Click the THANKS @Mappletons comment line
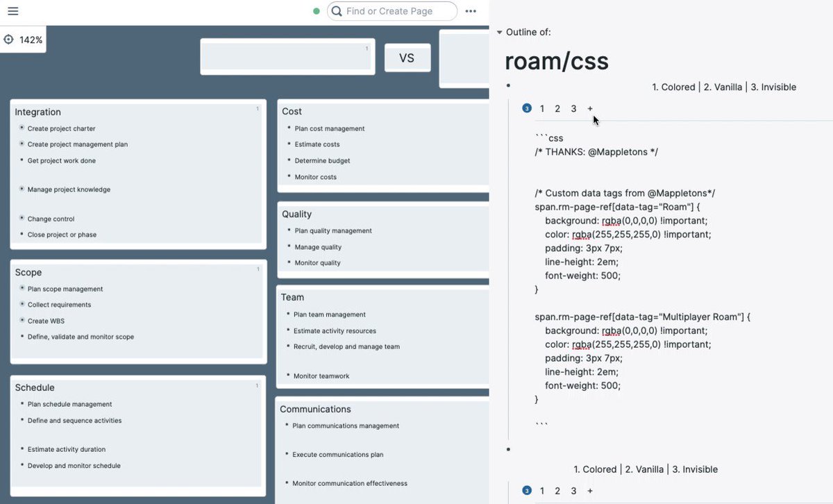Image resolution: width=833 pixels, height=504 pixels. (x=596, y=152)
